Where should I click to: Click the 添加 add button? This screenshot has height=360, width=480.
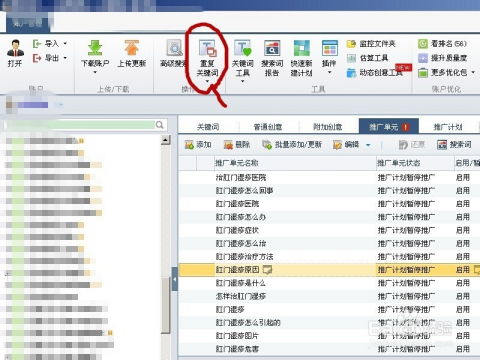point(198,145)
